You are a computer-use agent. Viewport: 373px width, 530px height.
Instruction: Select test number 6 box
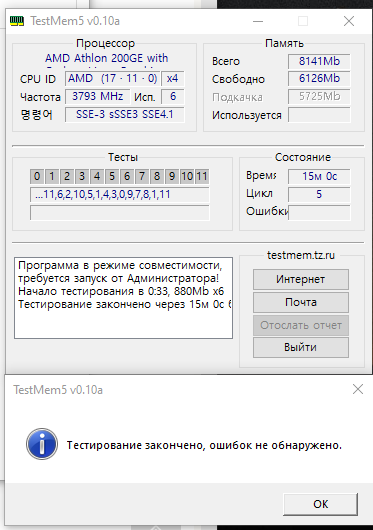[x=127, y=176]
